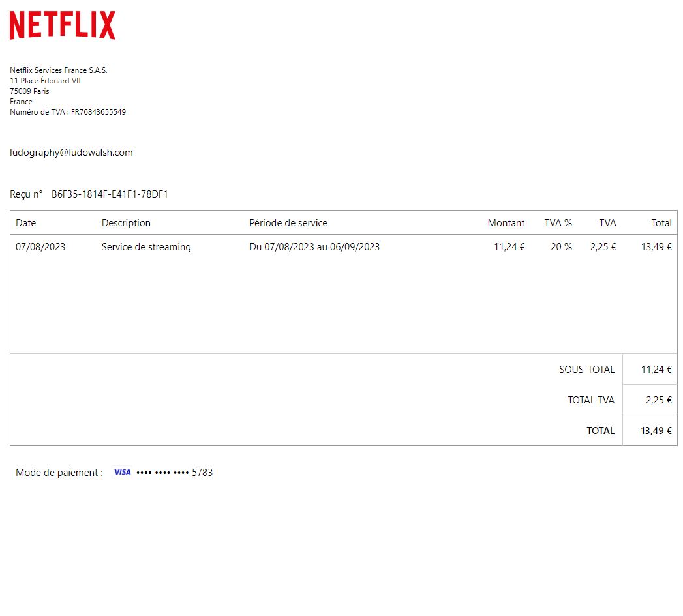This screenshot has width=683, height=616.
Task: Click the bold TOTAL label
Action: [601, 430]
